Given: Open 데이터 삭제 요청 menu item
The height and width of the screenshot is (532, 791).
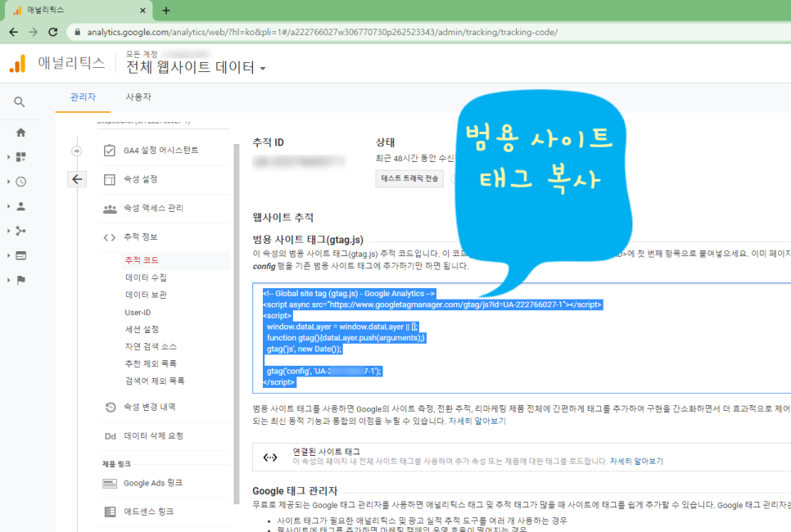Looking at the screenshot, I should click(164, 436).
